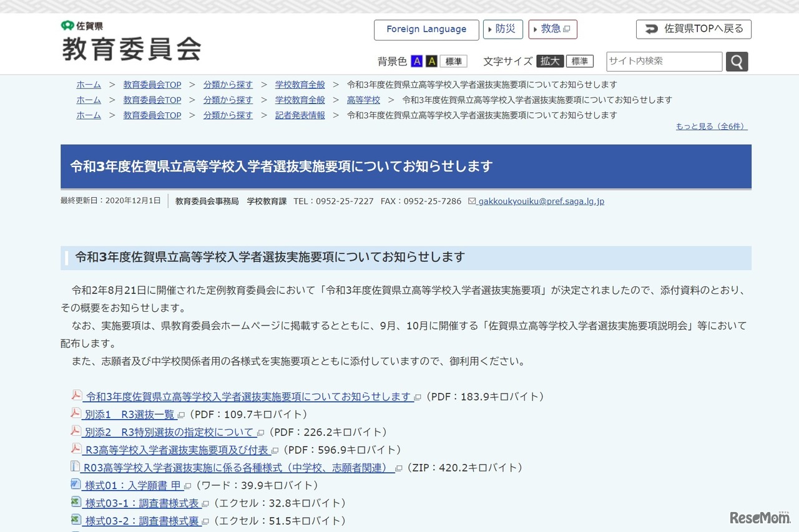Click the magnifying glass search icon

(x=737, y=61)
